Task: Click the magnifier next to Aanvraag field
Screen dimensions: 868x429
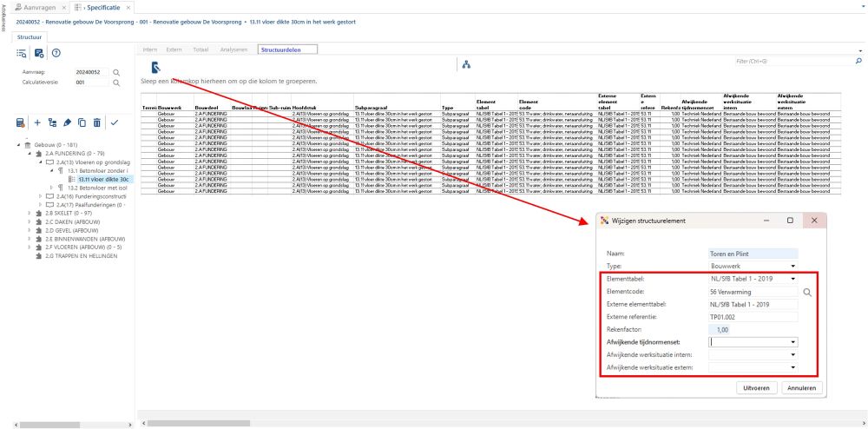Action: point(115,72)
